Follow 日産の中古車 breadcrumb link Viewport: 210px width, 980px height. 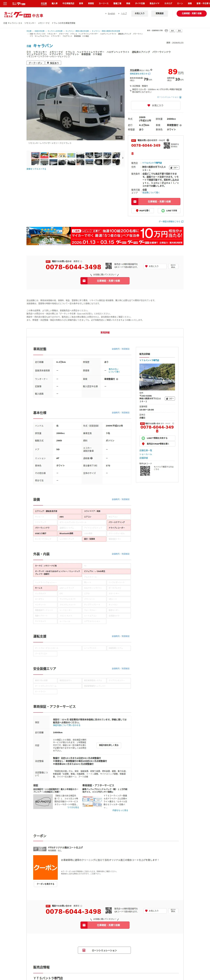click(x=39, y=31)
